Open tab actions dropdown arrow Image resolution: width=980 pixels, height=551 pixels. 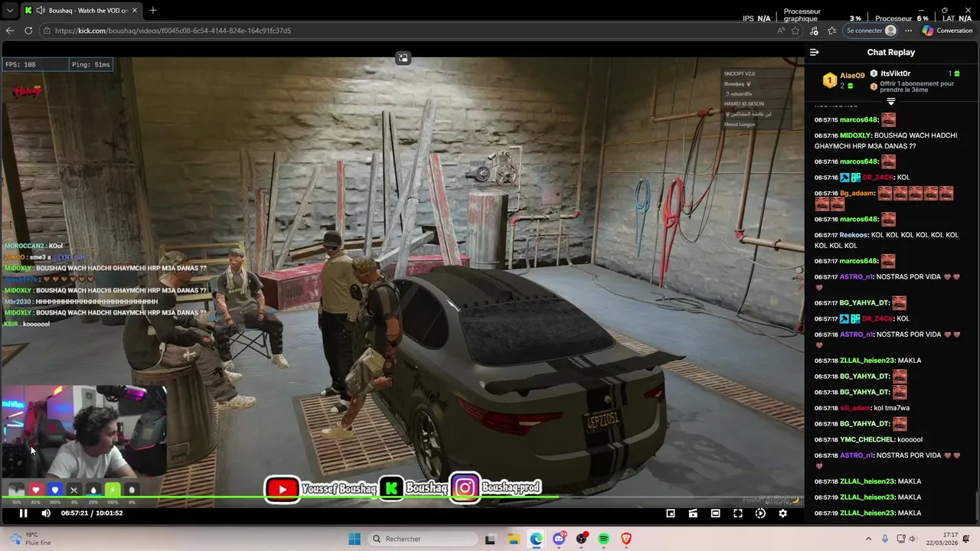(x=10, y=11)
